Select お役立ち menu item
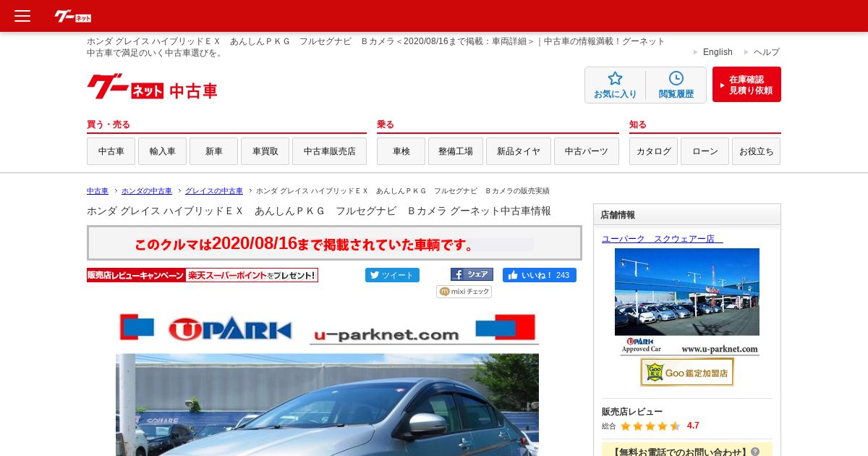This screenshot has width=868, height=456. point(757,151)
